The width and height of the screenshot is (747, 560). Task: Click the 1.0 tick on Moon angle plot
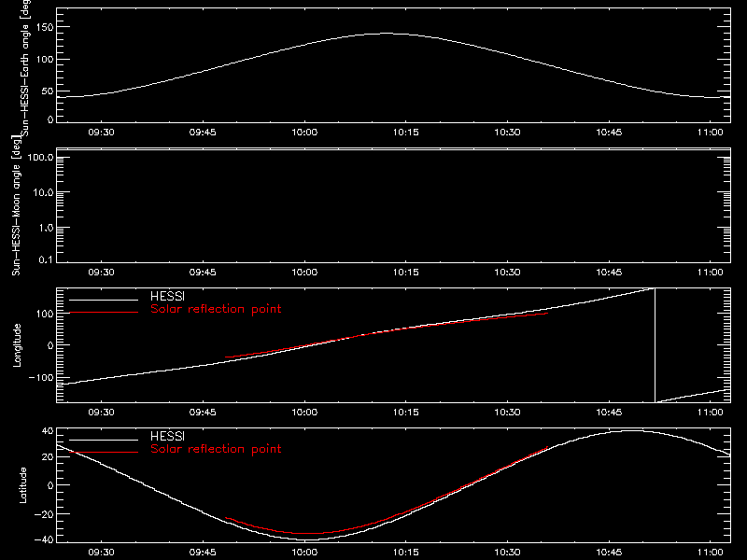click(46, 228)
